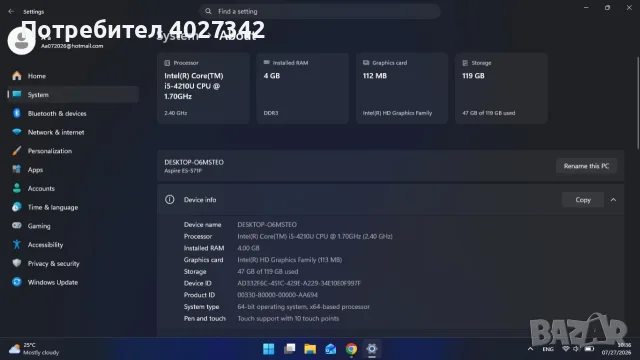640x360 pixels.
Task: Click the search magnifier icon
Action: pos(208,11)
